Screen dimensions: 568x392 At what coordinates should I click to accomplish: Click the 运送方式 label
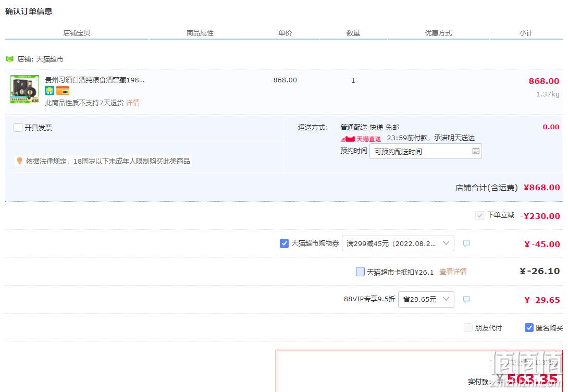point(313,127)
